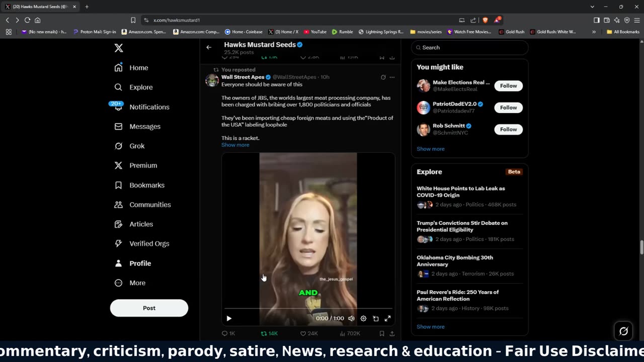Viewport: 644px width, 362px height.
Task: Reload the page
Action: pos(27,20)
